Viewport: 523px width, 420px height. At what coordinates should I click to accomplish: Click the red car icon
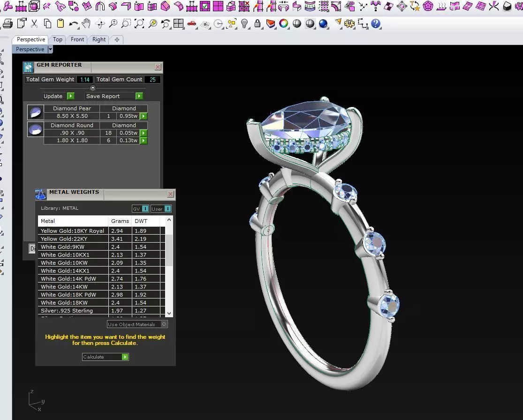(192, 23)
